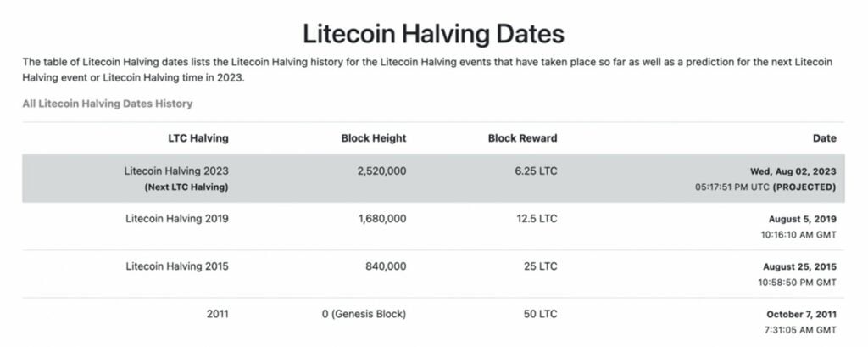This screenshot has width=868, height=347.
Task: Click the 6.25 LTC reward cell
Action: pos(536,171)
